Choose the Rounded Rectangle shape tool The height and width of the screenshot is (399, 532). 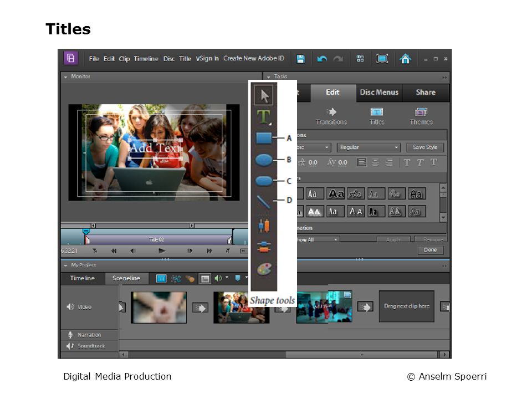(264, 181)
